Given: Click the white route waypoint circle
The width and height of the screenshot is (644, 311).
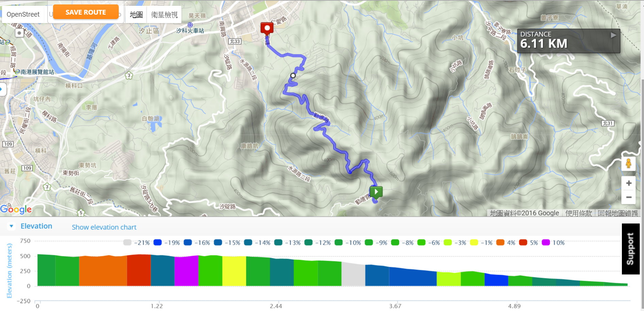Looking at the screenshot, I should pos(293,75).
